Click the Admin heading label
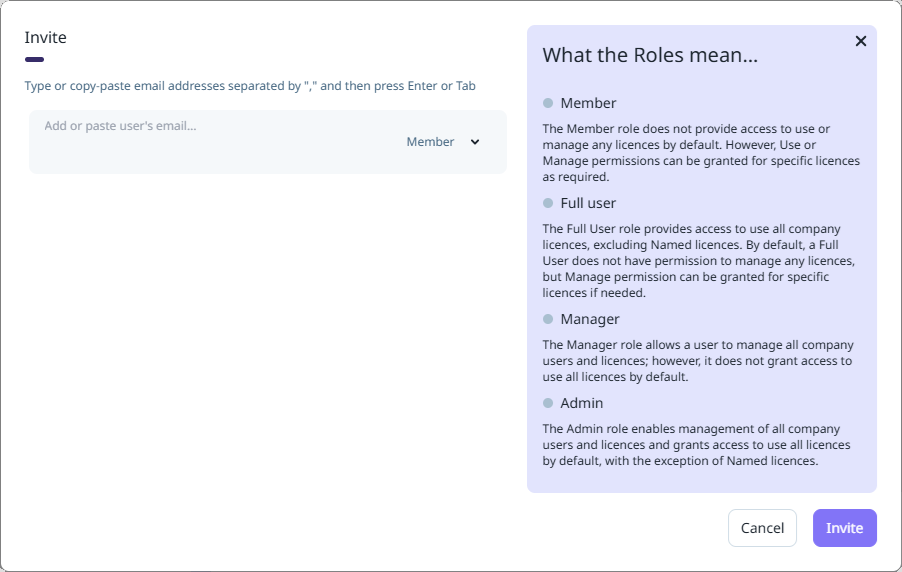This screenshot has height=572, width=902. 582,403
